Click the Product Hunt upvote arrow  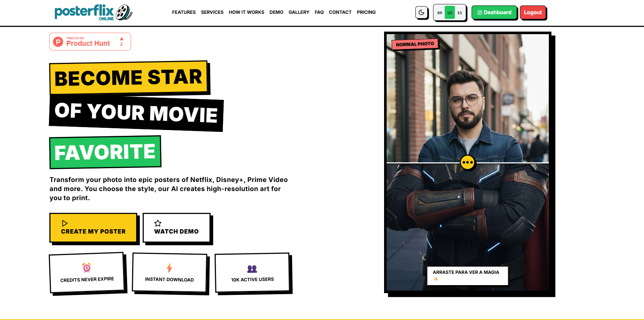click(x=122, y=39)
